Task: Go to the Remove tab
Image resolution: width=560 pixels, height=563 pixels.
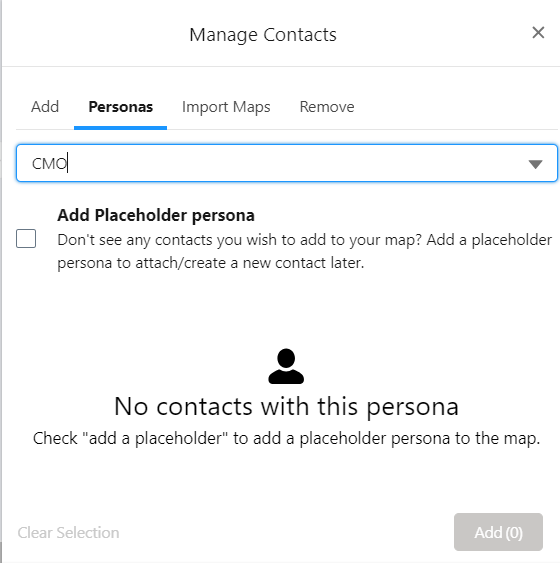Action: [327, 107]
